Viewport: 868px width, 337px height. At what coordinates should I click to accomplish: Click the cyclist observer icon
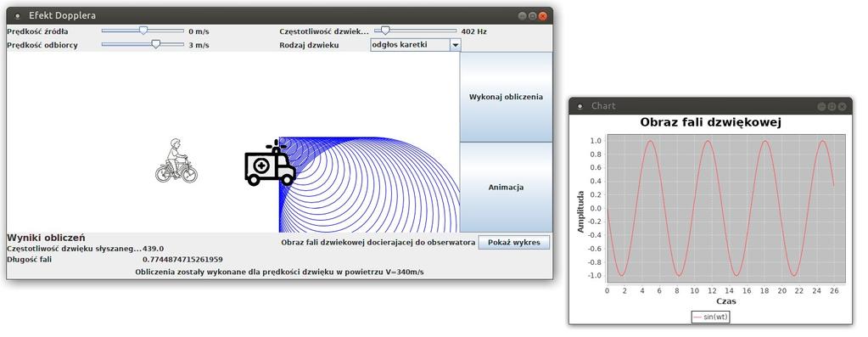point(176,160)
